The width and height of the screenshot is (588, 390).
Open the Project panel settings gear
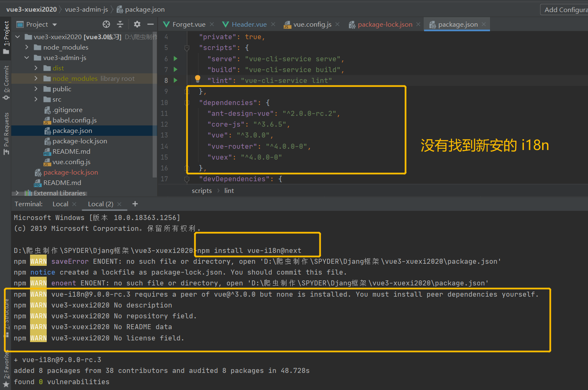[x=136, y=24]
